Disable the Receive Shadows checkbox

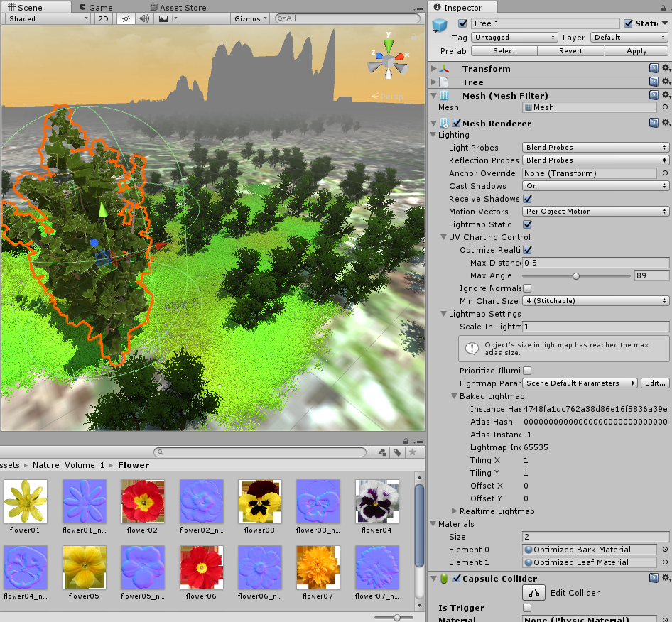[527, 199]
